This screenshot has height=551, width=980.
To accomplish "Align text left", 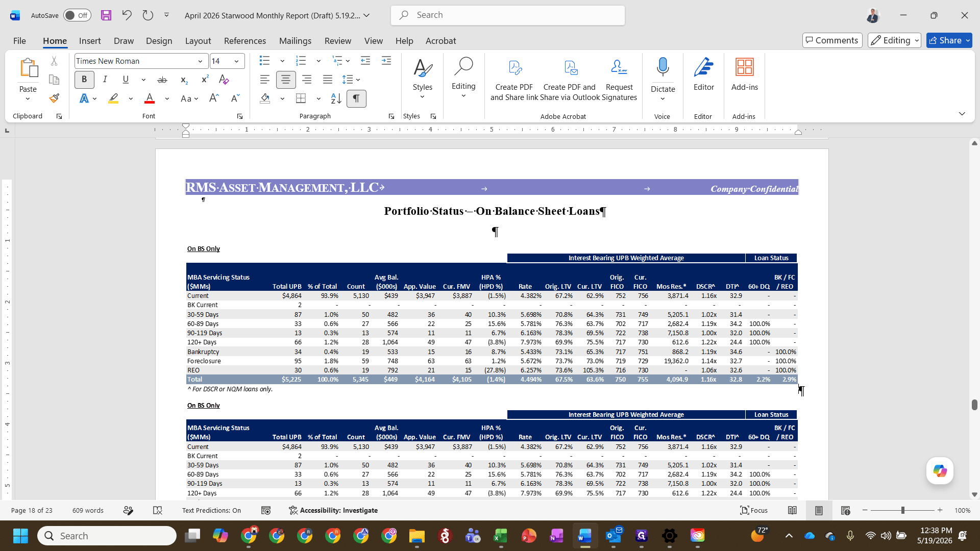I will (265, 80).
